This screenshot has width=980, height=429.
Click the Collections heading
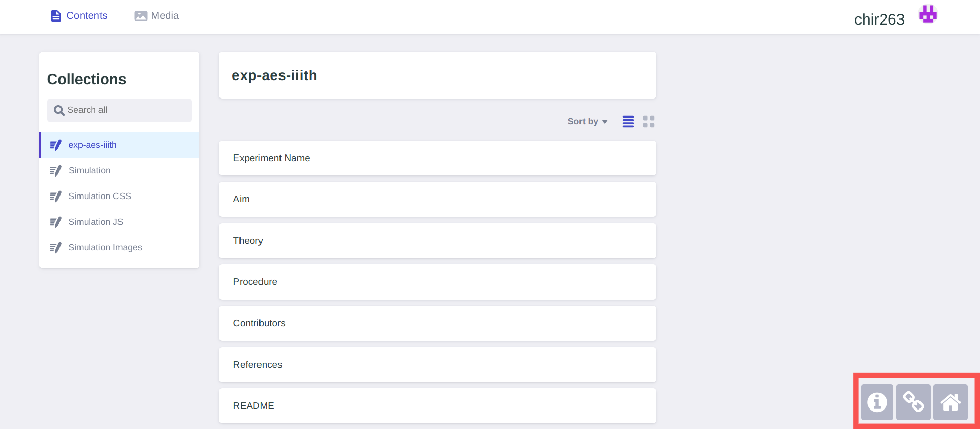87,80
